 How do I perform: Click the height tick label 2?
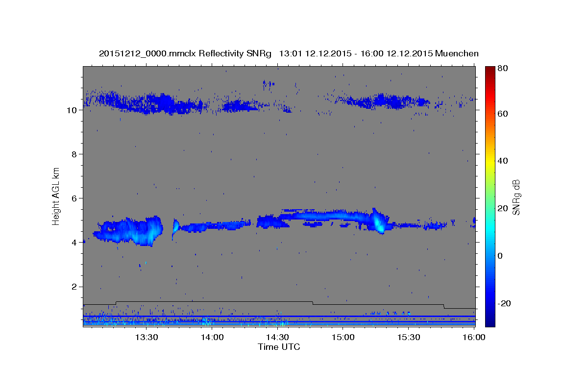coord(74,287)
